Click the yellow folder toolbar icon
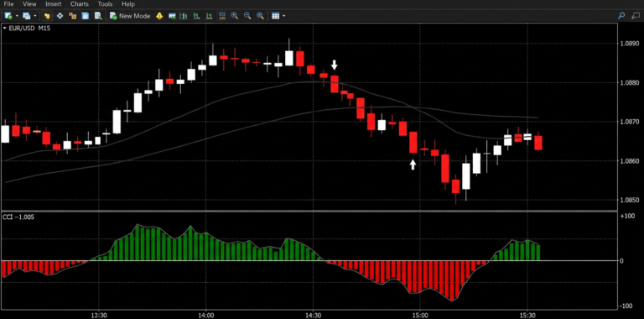 pyautogui.click(x=47, y=16)
